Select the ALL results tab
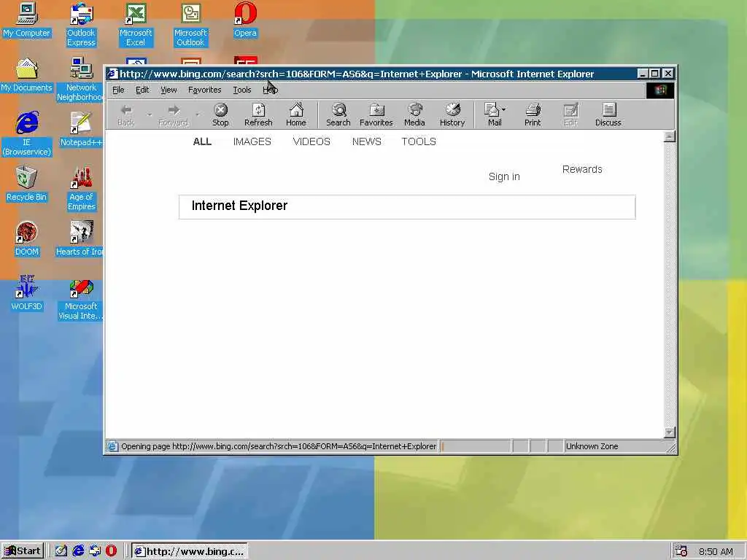 tap(202, 141)
